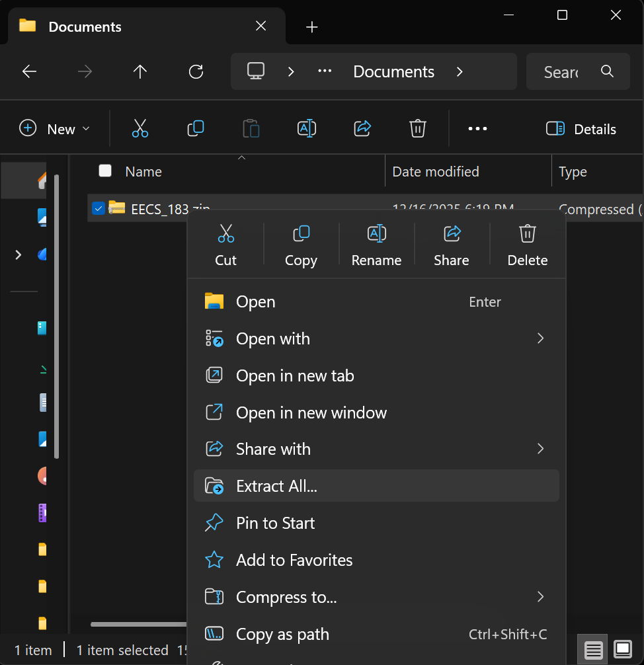Toggle the Details pane button

(x=581, y=128)
